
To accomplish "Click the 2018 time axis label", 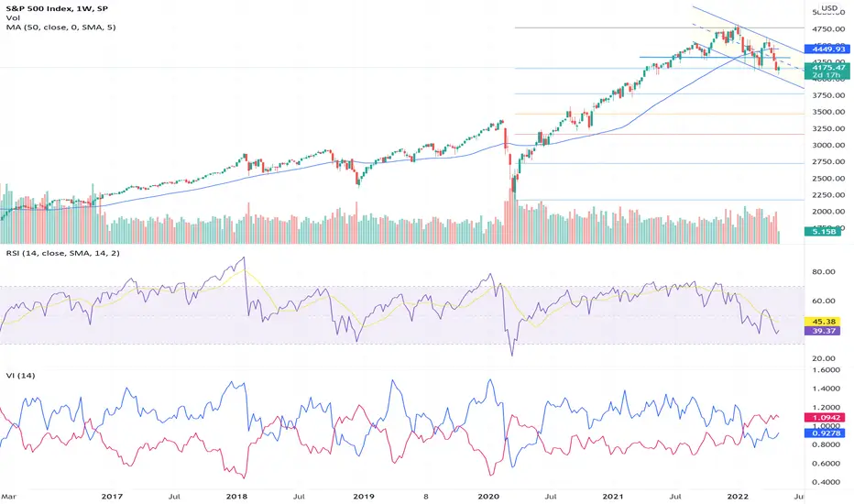I will click(237, 497).
